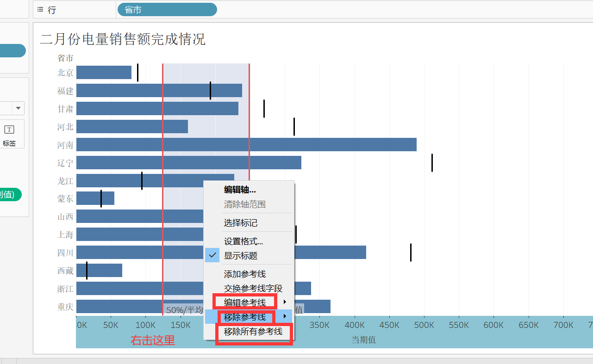Click the 当期值 axis title
This screenshot has height=364, width=593.
[x=363, y=340]
